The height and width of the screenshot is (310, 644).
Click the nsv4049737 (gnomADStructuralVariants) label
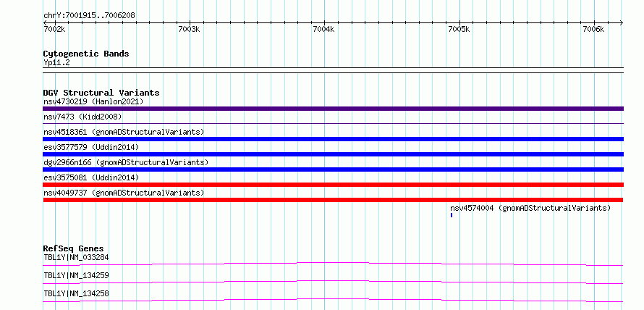click(124, 193)
